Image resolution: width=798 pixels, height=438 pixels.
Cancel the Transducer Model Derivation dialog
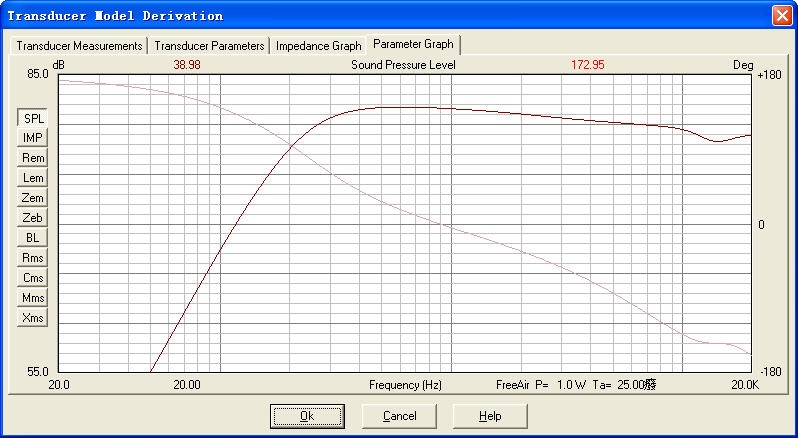point(399,416)
